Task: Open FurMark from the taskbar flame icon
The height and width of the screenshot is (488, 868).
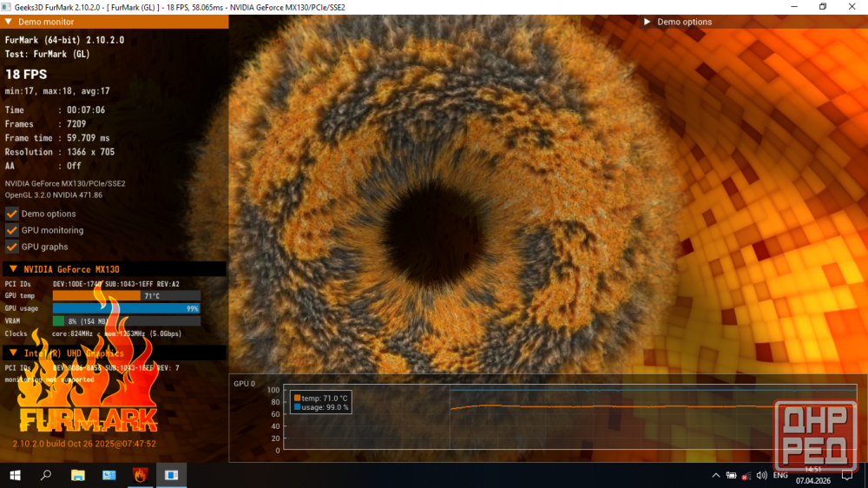Action: 141,475
